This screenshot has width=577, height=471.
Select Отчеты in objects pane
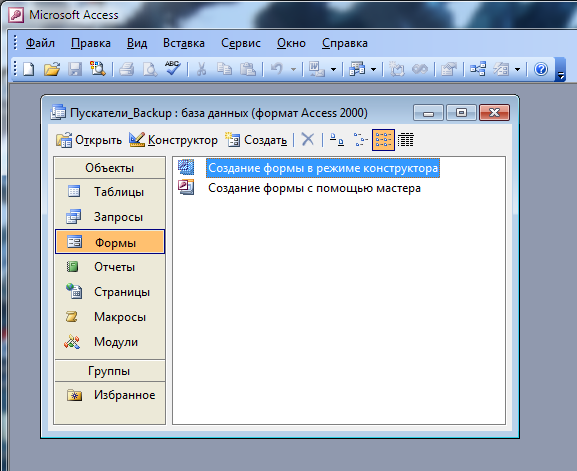pyautogui.click(x=110, y=267)
